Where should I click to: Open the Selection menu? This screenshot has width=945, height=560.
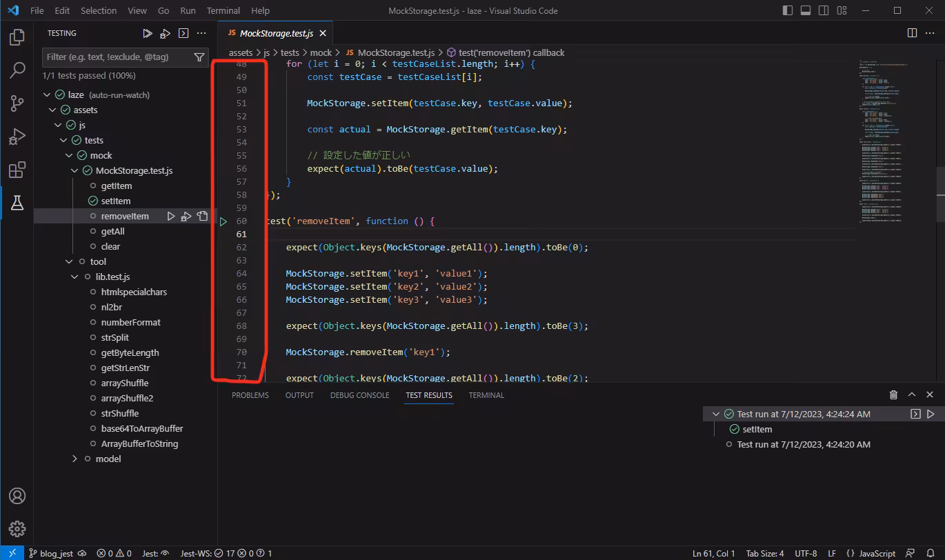(99, 10)
